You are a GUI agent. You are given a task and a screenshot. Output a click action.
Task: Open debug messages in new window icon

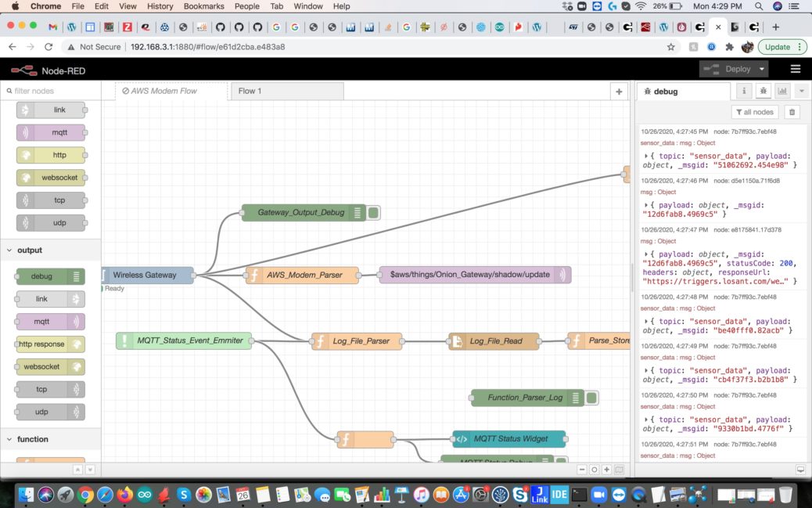click(x=800, y=470)
